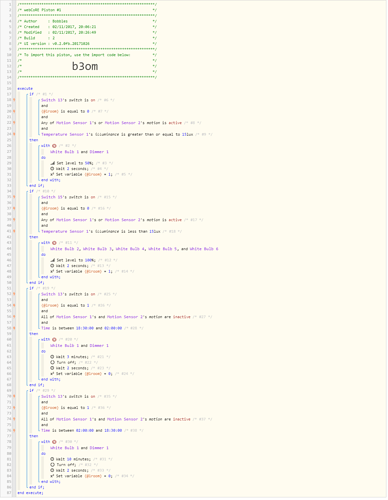
Task: Click the orange subscription marker beside line 52
Action: pos(14,294)
